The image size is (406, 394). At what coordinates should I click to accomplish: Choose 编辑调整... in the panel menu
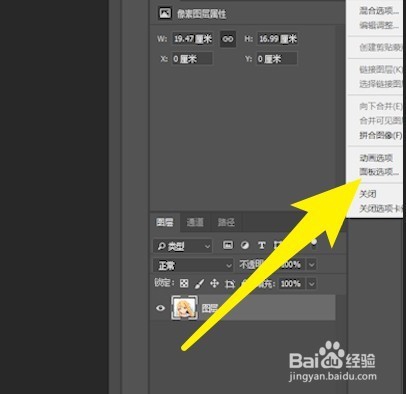tap(378, 25)
